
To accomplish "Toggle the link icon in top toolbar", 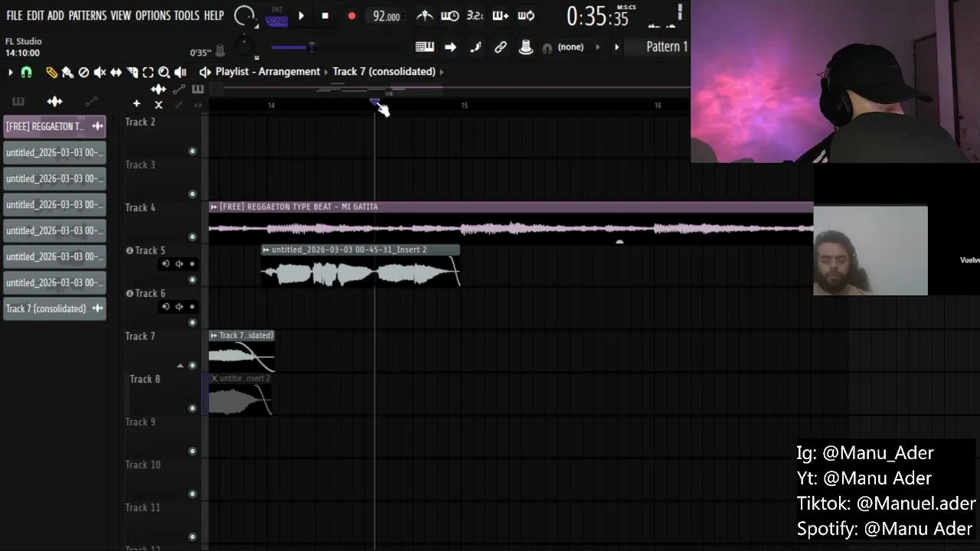I will tap(501, 47).
